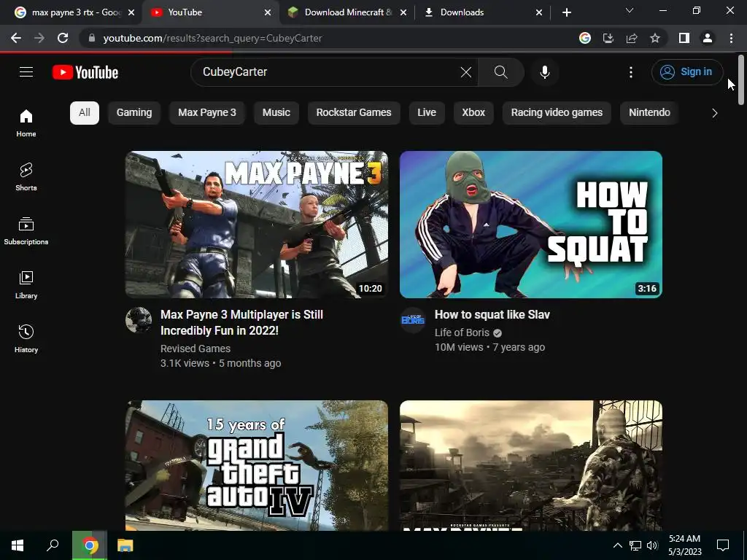Bookmark this page with star
The height and width of the screenshot is (560, 747).
(655, 38)
